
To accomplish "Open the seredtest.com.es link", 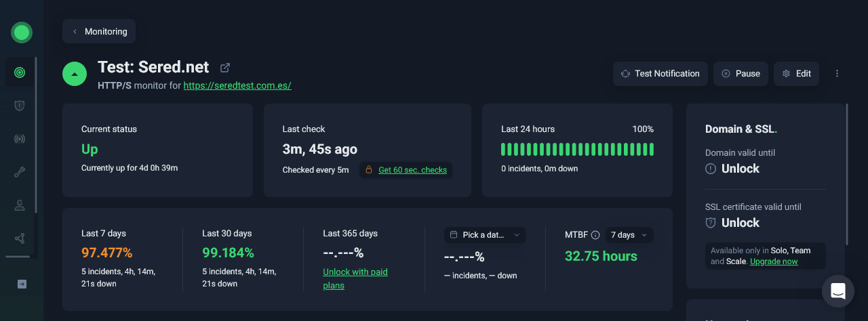I will [237, 86].
